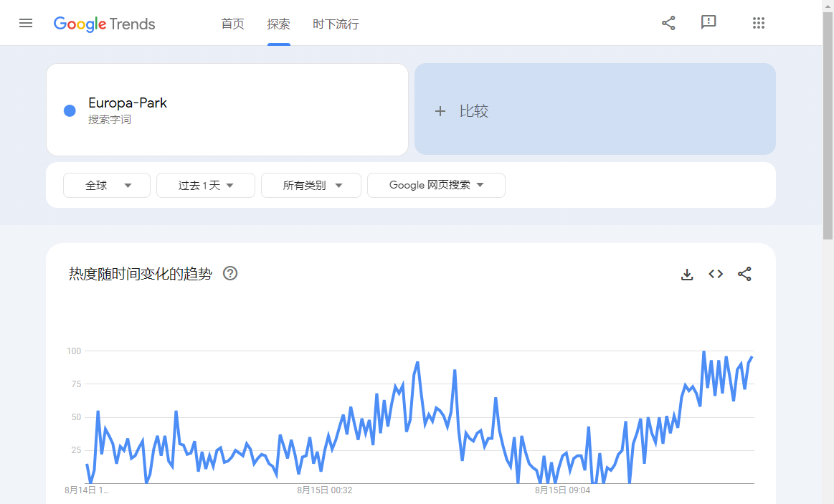Open the 过去 1 天 time range dropdown

(206, 185)
